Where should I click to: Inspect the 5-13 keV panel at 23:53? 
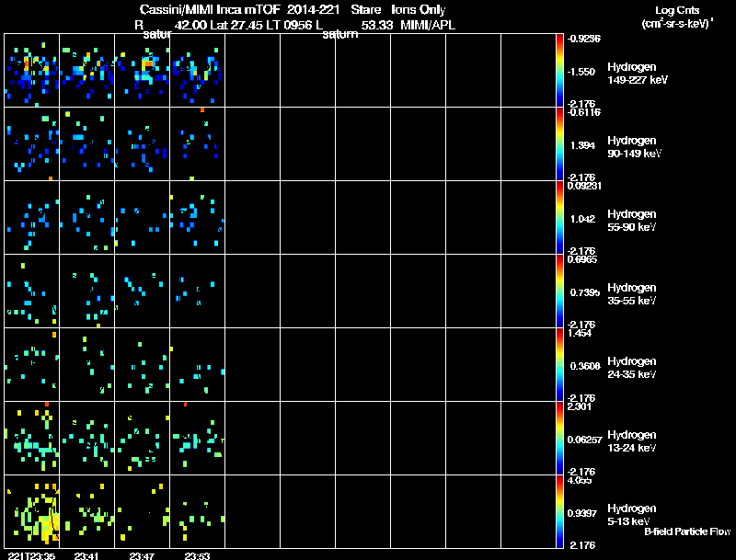pos(197,512)
